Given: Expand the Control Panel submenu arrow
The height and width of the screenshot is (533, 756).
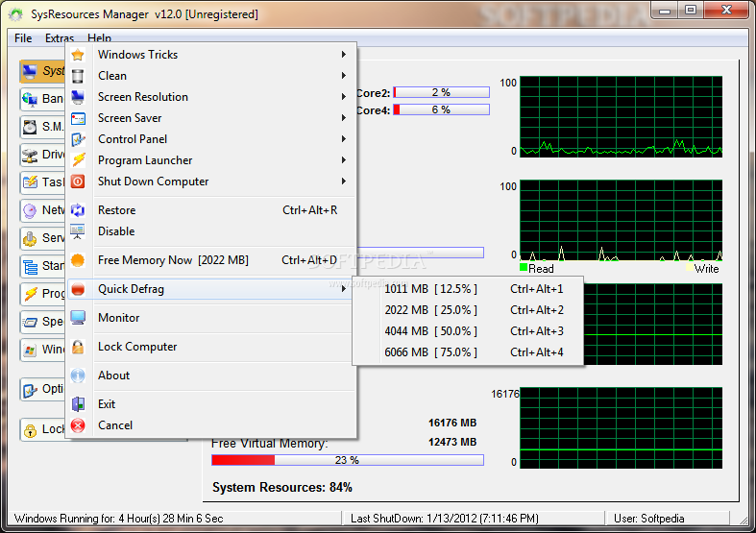Looking at the screenshot, I should click(x=344, y=139).
